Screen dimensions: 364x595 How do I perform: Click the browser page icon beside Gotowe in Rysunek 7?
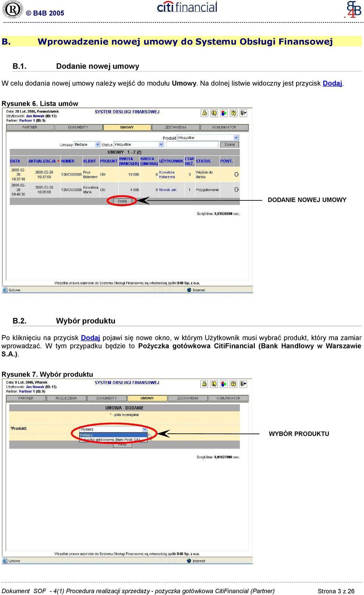[x=5, y=561]
